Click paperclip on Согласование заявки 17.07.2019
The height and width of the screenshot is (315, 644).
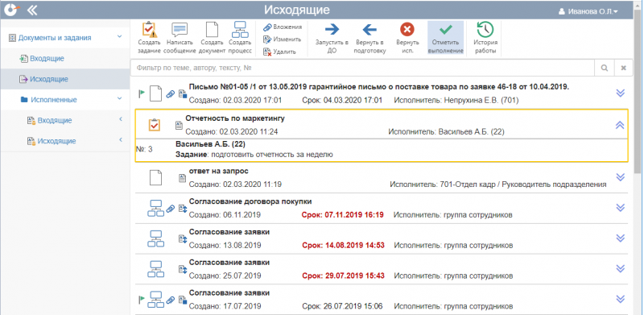tap(171, 300)
